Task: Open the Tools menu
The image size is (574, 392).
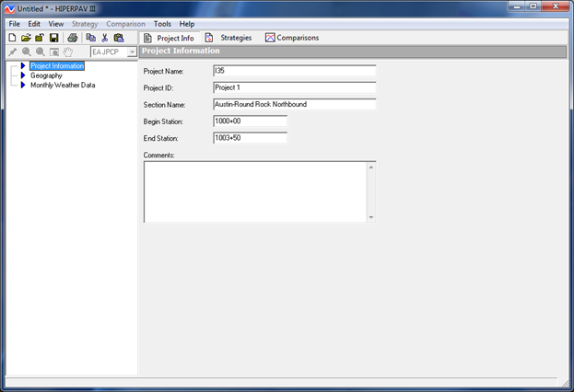Action: coord(162,24)
